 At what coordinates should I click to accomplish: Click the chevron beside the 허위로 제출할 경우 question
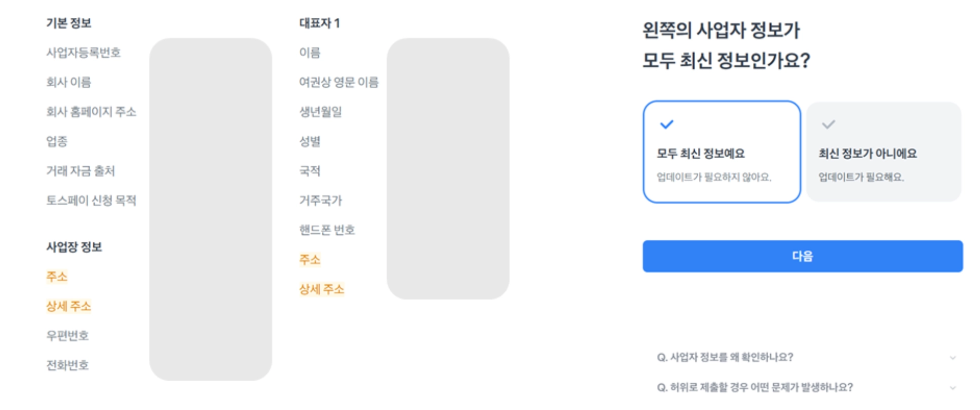953,388
